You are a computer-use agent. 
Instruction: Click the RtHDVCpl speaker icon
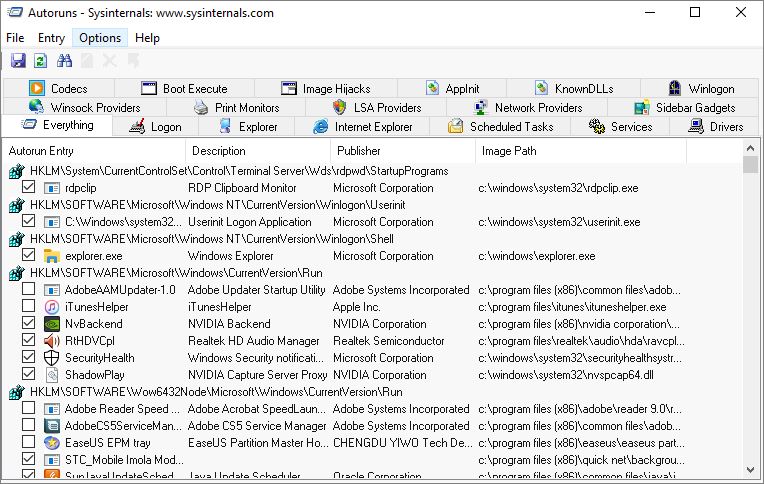[52, 341]
